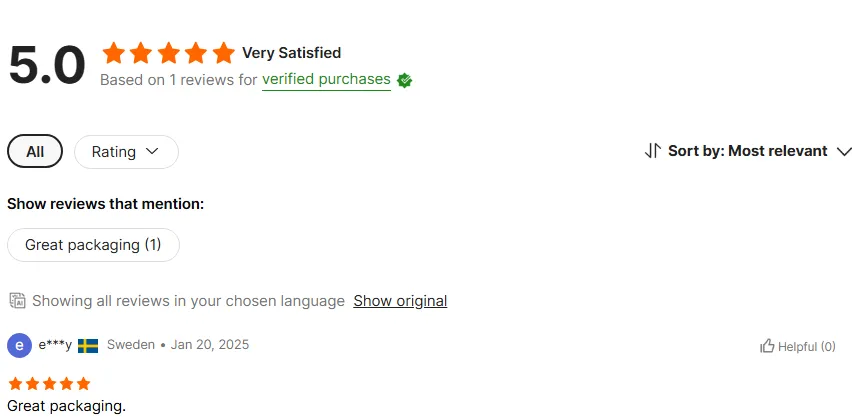Click the Great packaging review text
866x419 pixels.
click(66, 406)
